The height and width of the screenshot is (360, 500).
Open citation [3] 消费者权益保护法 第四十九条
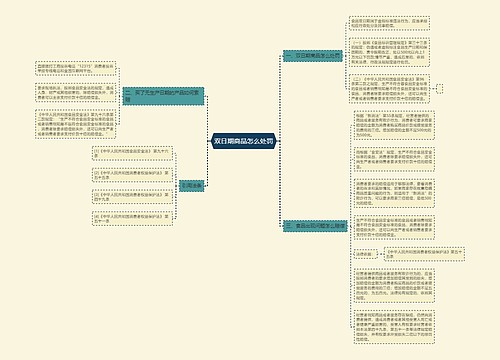[x=132, y=197]
